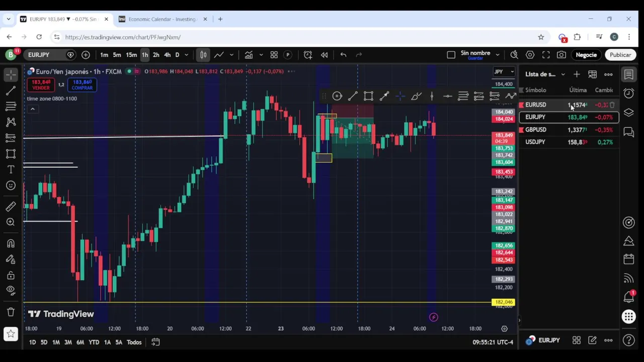
Task: Open quick search icon
Action: tap(514, 55)
